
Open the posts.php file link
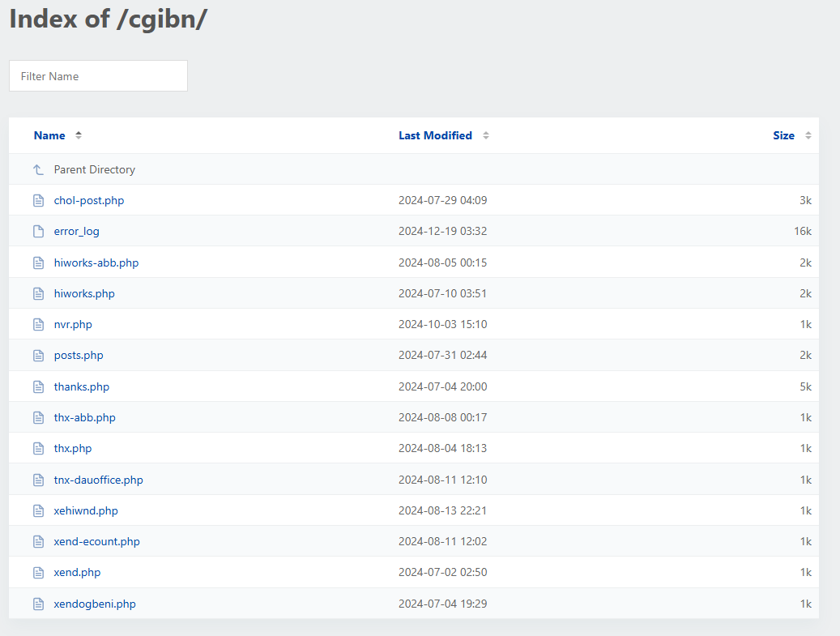tap(79, 355)
